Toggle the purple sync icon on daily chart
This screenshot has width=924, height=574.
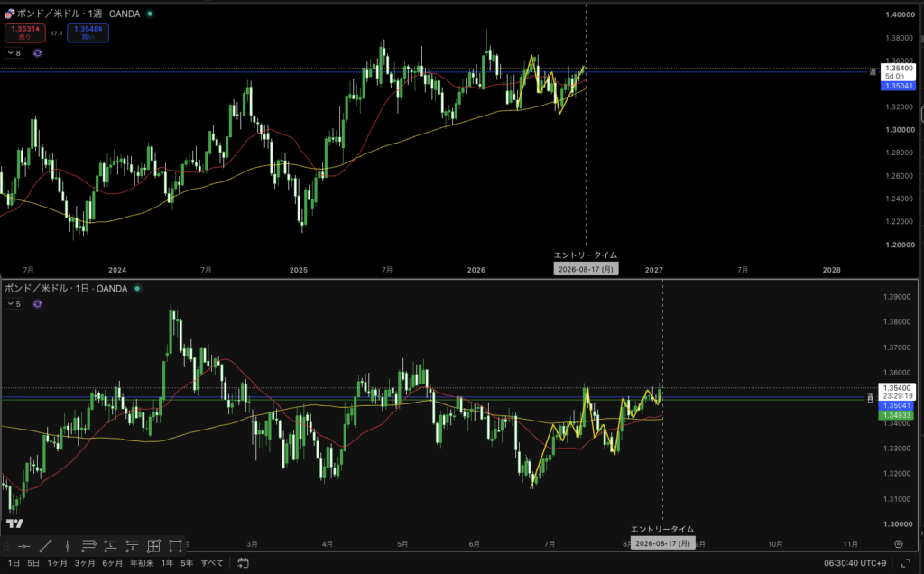tap(37, 304)
